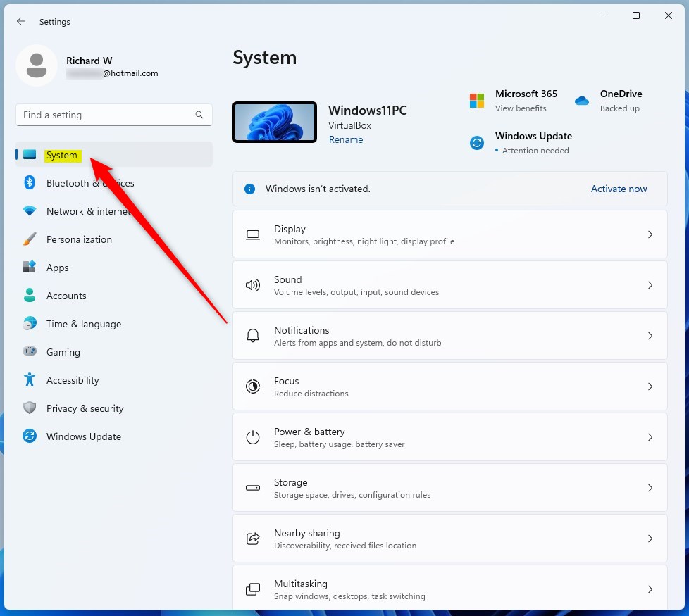This screenshot has height=616, width=689.
Task: Click the back arrow at top left
Action: [20, 21]
